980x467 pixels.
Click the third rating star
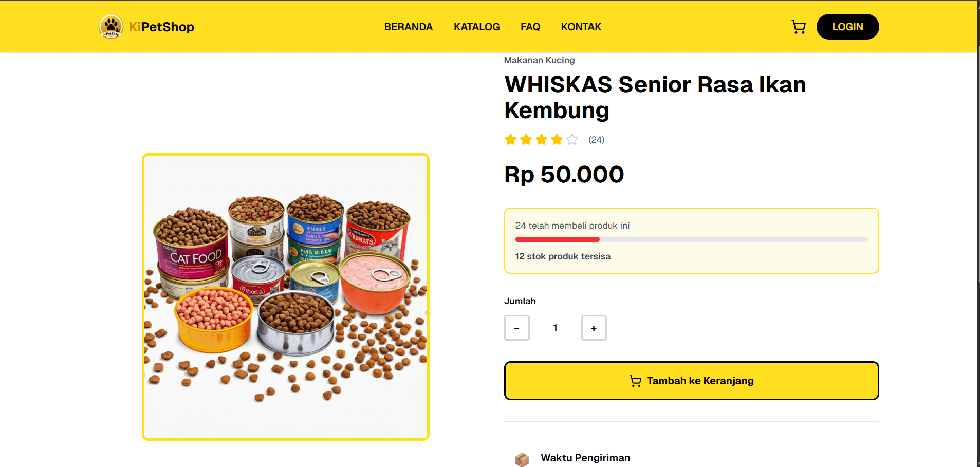(541, 139)
